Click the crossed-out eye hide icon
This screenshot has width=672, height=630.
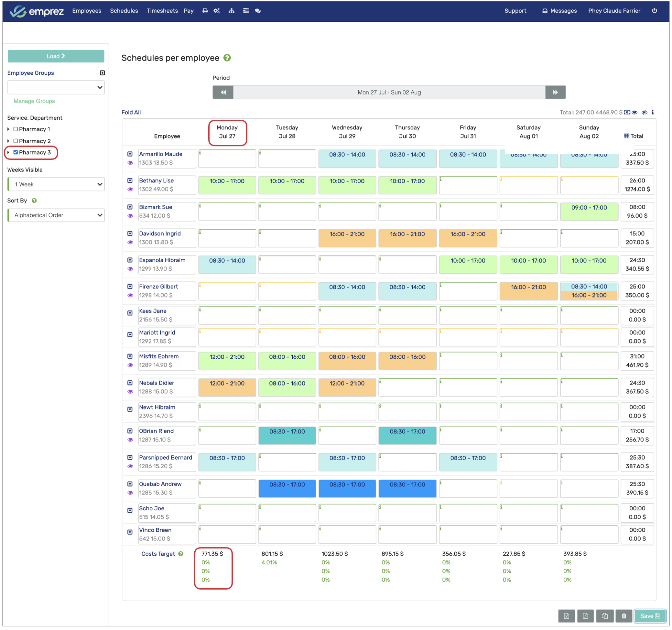[x=644, y=113]
